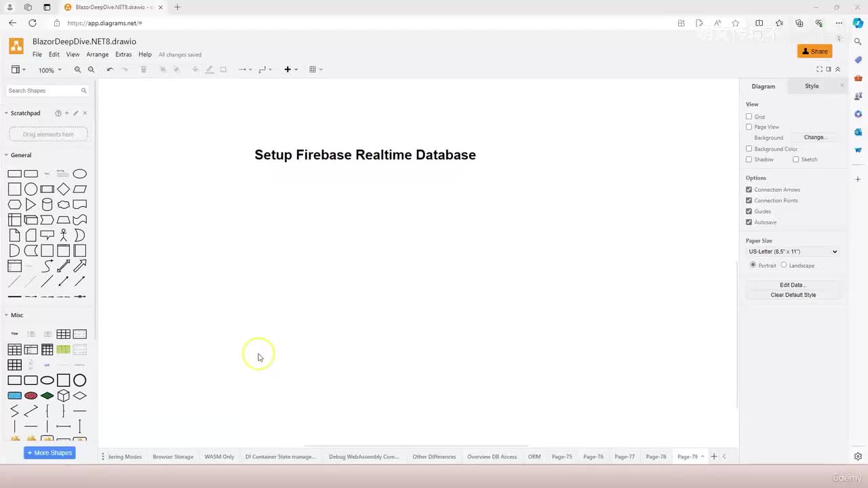This screenshot has width=868, height=488.
Task: Toggle the Background Color checkbox
Action: [x=749, y=148]
